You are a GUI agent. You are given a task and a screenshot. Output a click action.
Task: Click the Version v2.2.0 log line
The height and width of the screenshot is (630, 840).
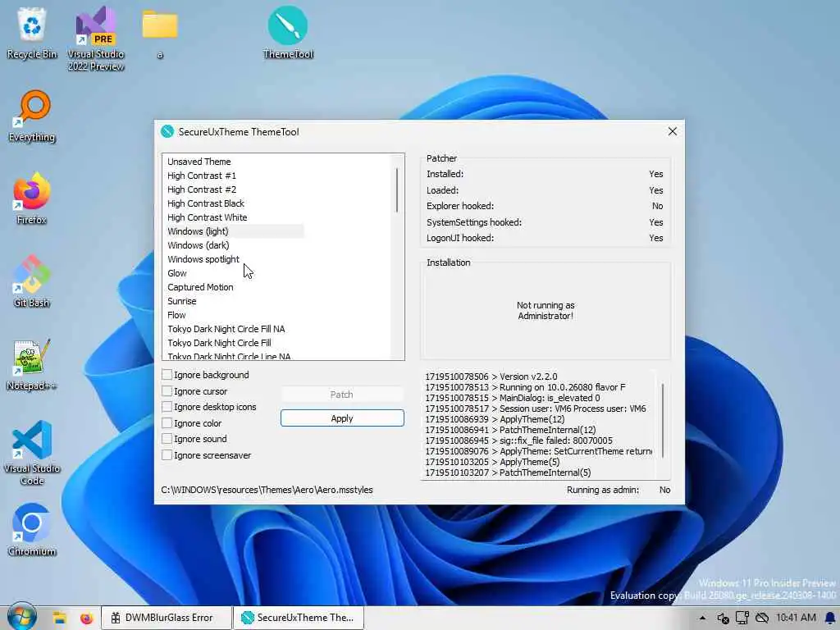point(491,376)
